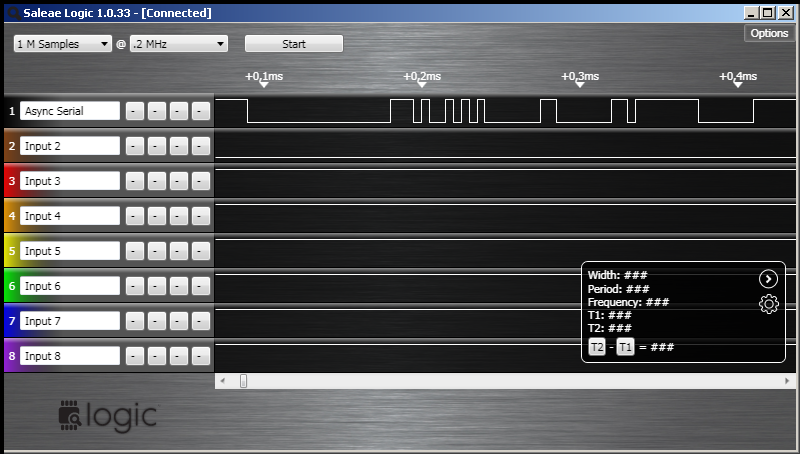Click the 'Width: ###' measurement text
The image size is (800, 454).
pos(617,275)
